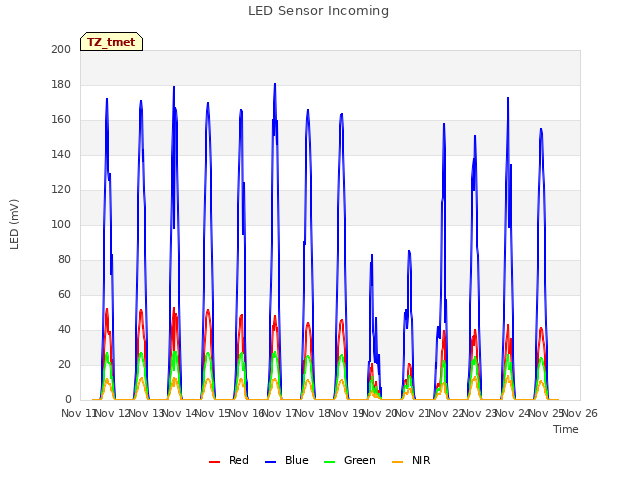Click the 160 y-axis tick label
The width and height of the screenshot is (640, 480).
point(61,120)
